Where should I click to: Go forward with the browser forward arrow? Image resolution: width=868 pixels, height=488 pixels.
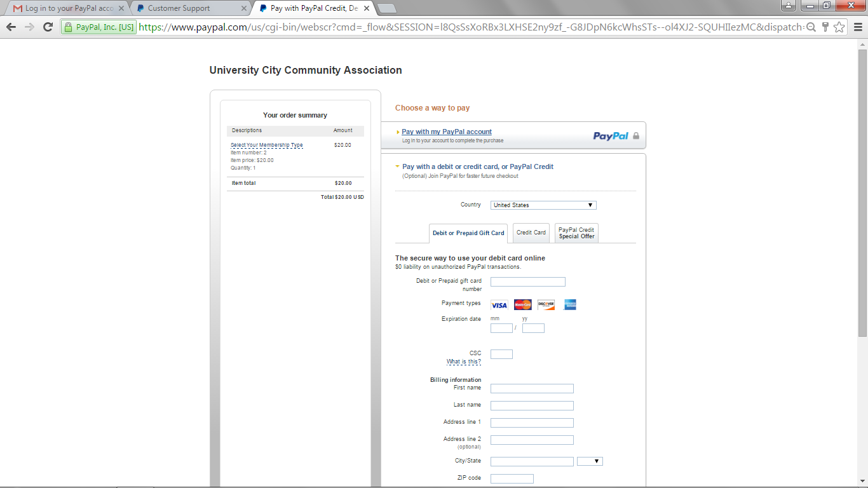tap(29, 27)
